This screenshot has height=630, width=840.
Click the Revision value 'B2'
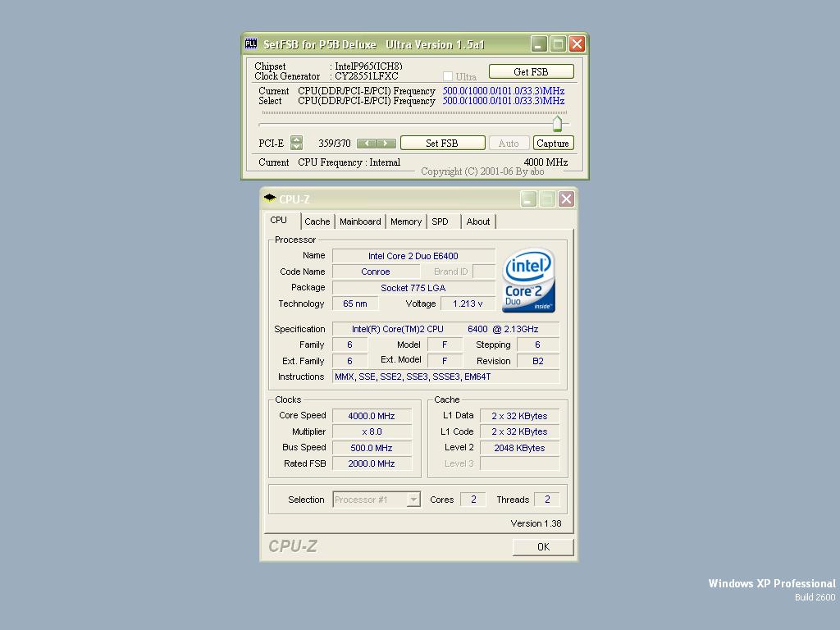point(538,361)
